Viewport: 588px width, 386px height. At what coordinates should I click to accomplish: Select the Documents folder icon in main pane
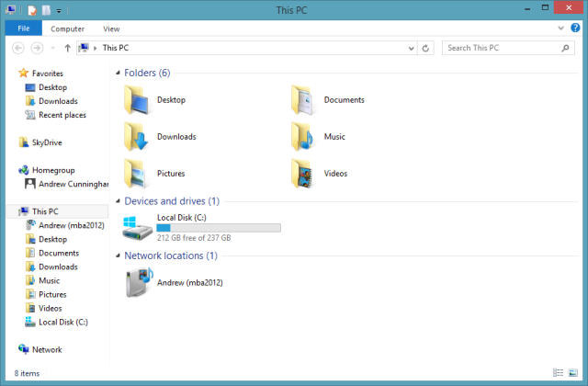click(x=302, y=100)
